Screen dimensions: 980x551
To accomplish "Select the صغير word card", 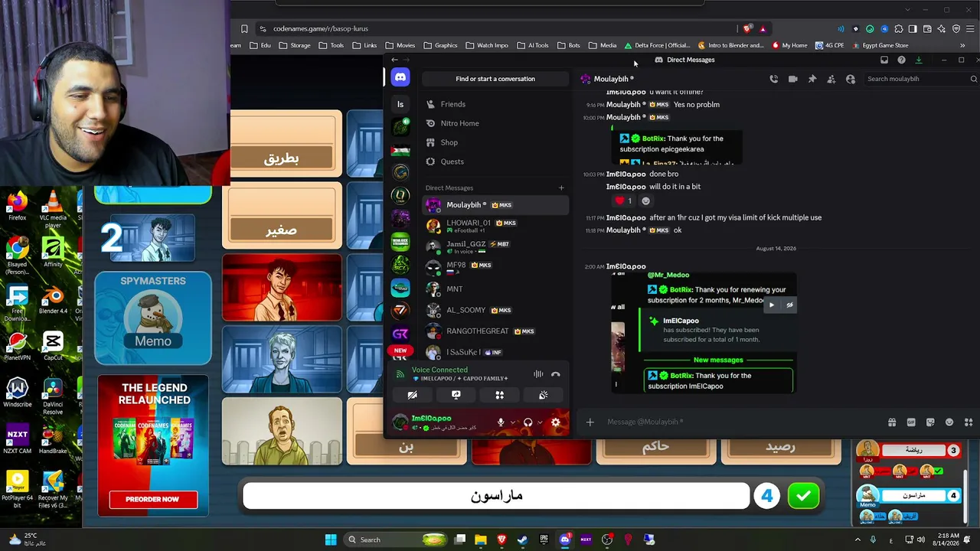I will [x=282, y=216].
